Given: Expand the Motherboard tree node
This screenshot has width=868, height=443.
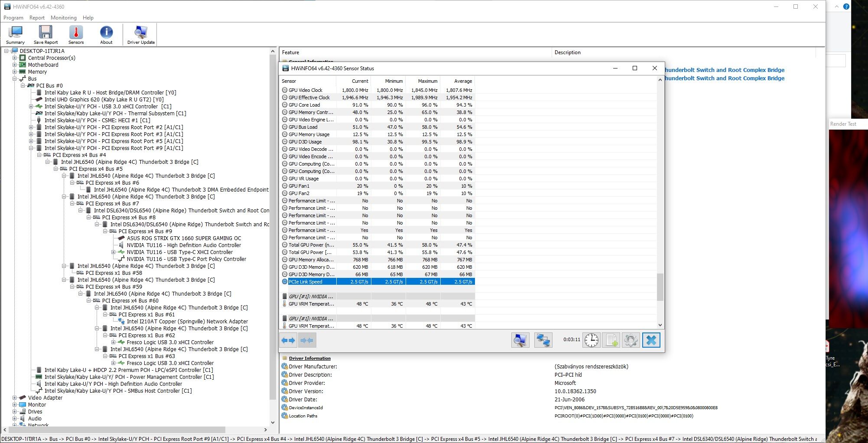Looking at the screenshot, I should pyautogui.click(x=14, y=65).
